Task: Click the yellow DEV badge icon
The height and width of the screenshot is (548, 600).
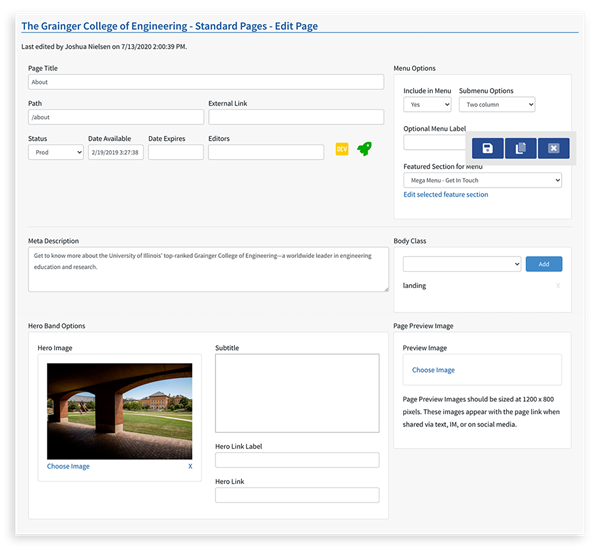Action: click(342, 149)
